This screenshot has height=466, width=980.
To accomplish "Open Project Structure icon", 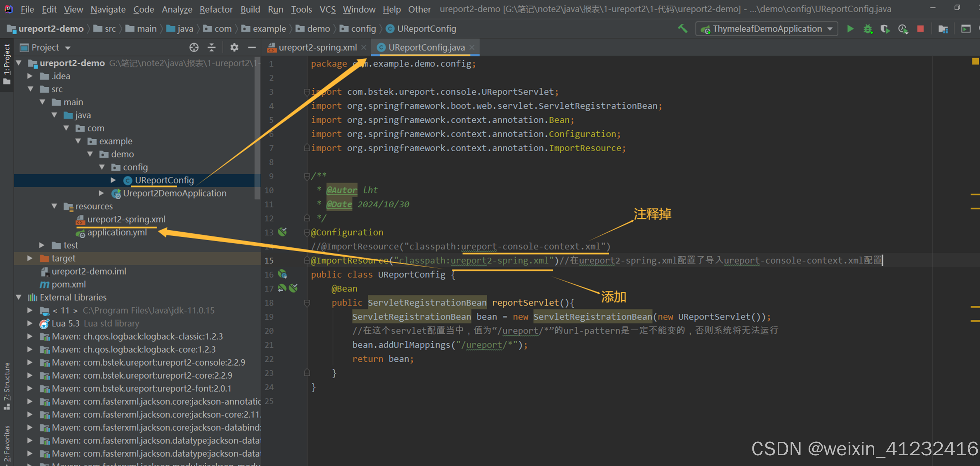I will (943, 29).
